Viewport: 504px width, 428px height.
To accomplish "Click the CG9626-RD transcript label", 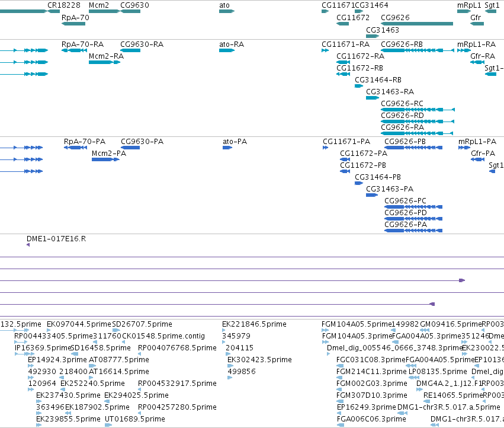I will click(x=402, y=116).
